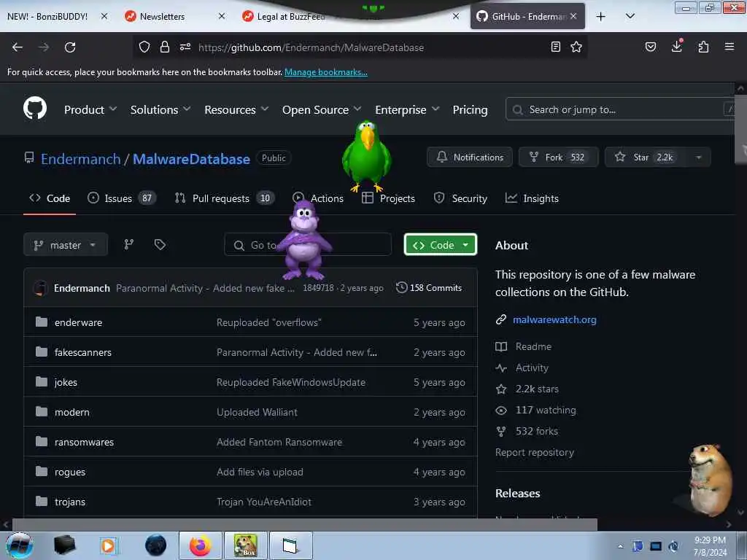Expand the Open Source menu
The image size is (747, 560).
coord(322,109)
